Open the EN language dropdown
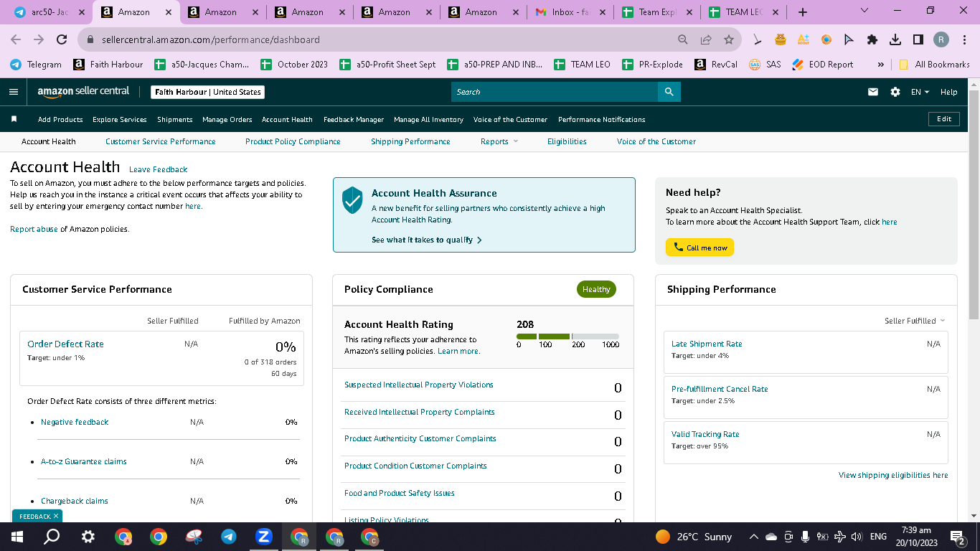Screen dimensions: 980x551 [920, 92]
